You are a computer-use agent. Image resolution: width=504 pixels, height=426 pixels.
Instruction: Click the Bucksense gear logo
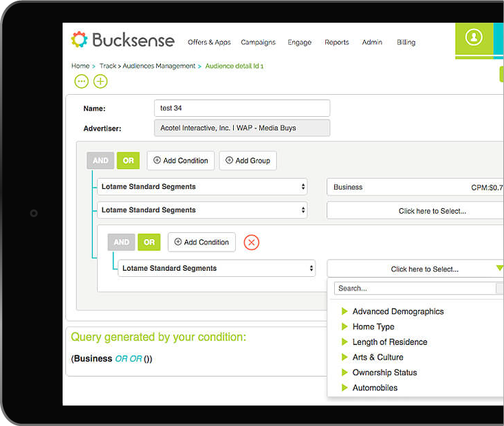[79, 40]
